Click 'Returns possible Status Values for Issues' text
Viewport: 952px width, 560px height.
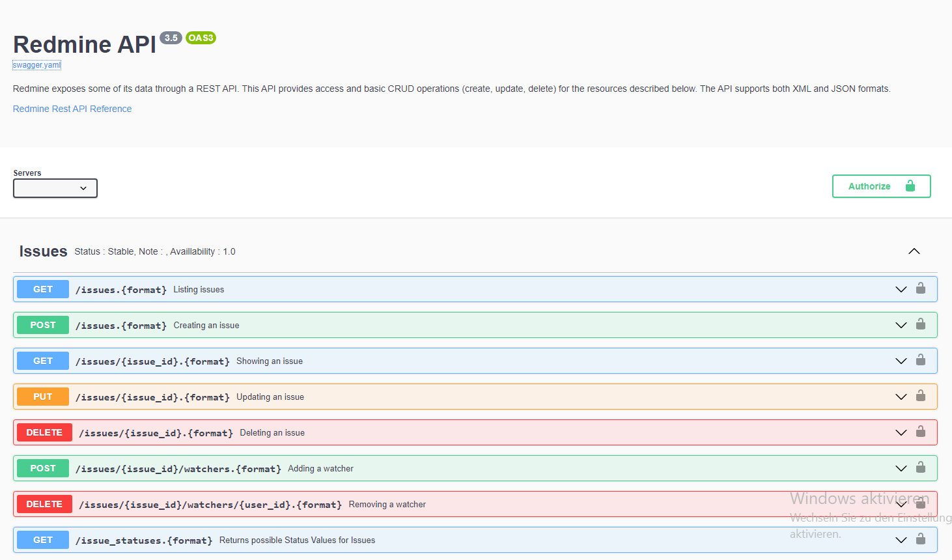click(x=297, y=540)
